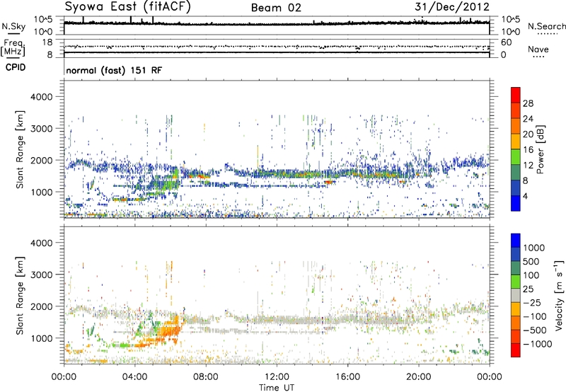Click the frequency scale value '18'
Image resolution: width=566 pixels, height=392 pixels.
[47, 42]
